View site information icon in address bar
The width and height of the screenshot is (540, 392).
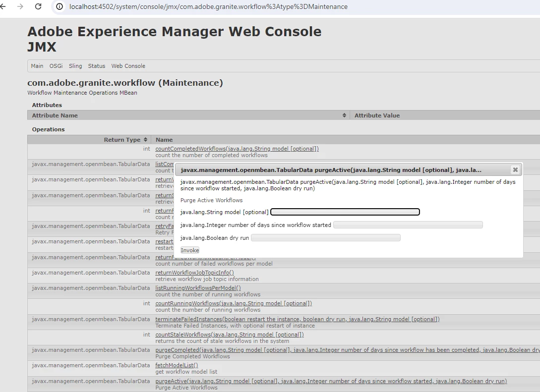pos(60,6)
